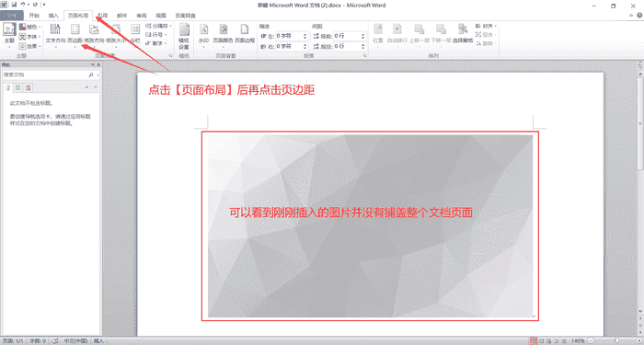Image resolution: width=644 pixels, height=345 pixels.
Task: Open Paragraph dialog launcher in ribbon
Action: point(364,55)
